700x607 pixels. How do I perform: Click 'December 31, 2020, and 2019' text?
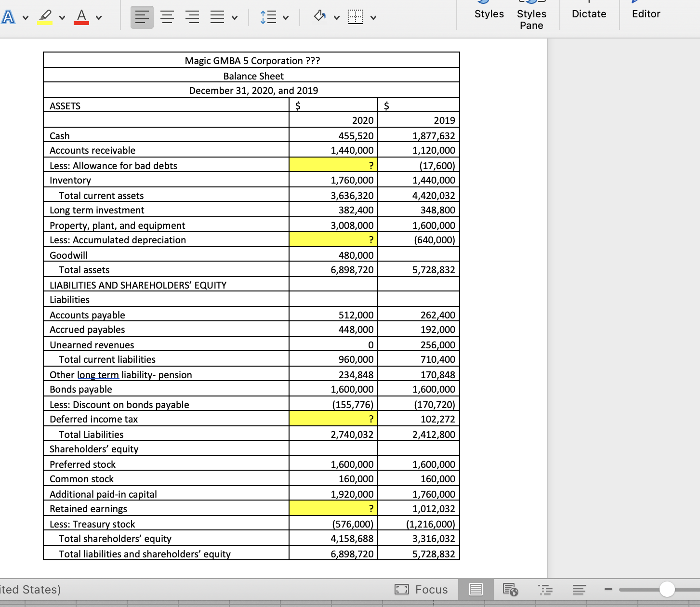click(253, 91)
